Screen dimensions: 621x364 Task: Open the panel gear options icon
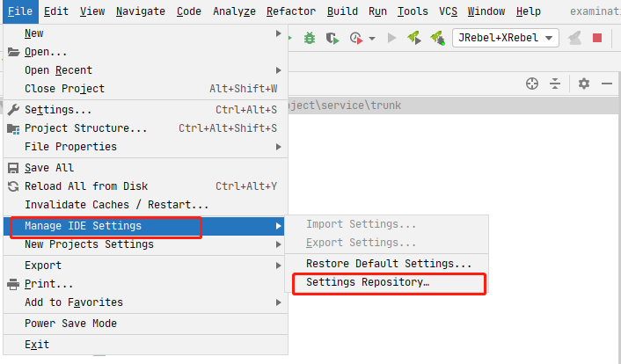[584, 84]
